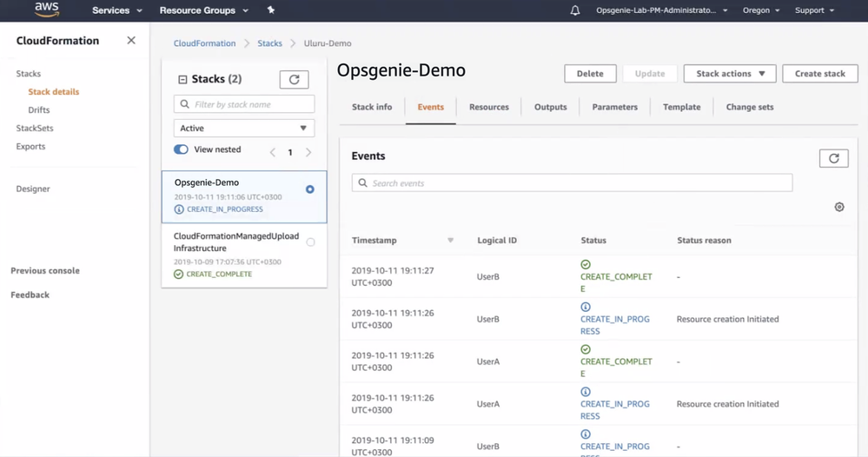Open the Services menu

tap(116, 10)
